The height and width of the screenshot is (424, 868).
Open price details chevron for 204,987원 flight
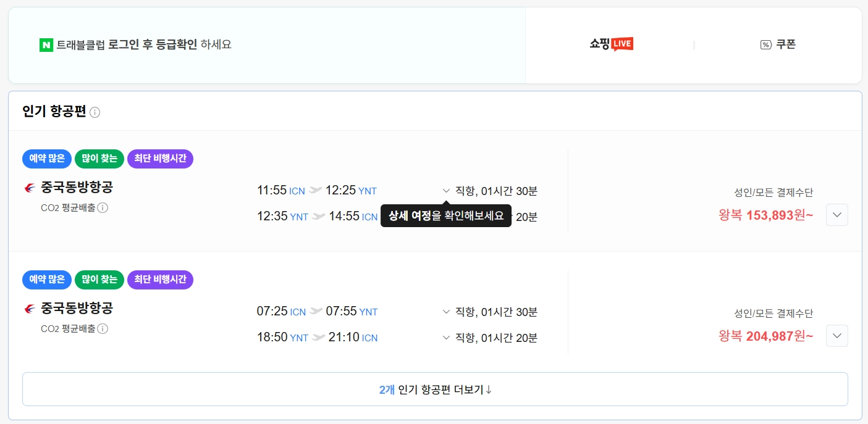point(836,336)
